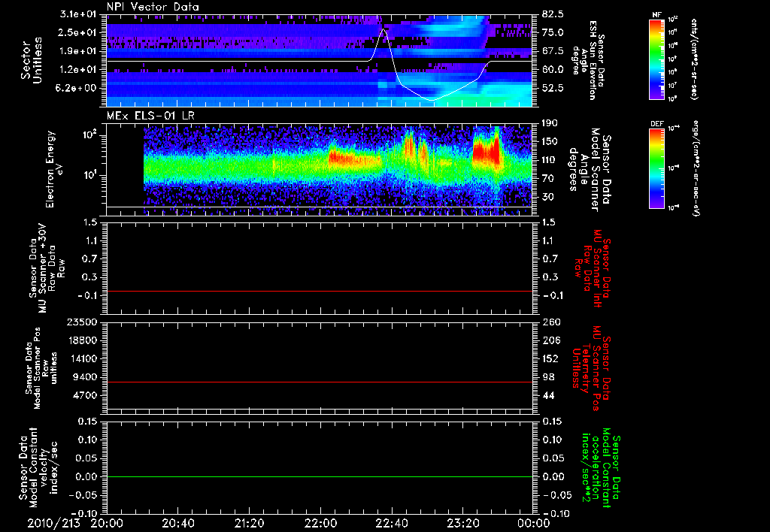Image resolution: width=770 pixels, height=532 pixels.
Task: Click the '206' telemetry tick value
Action: tap(550, 340)
